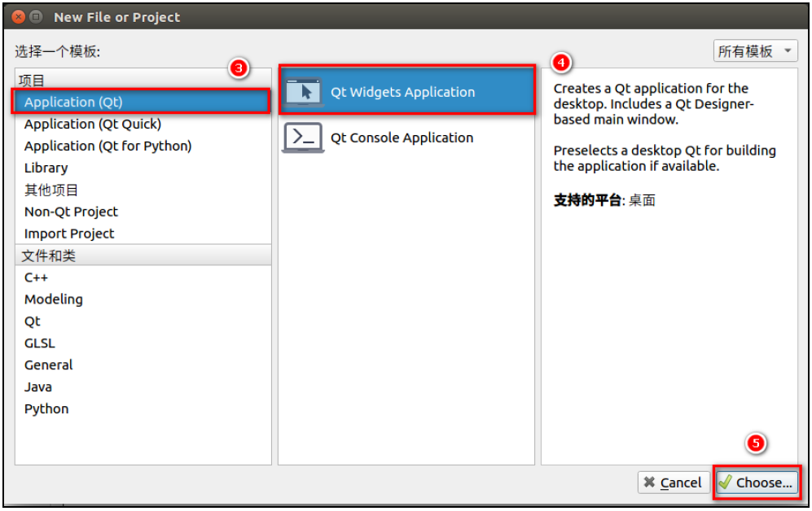Click the template description text about Qt Designer
The image size is (812, 511).
click(x=653, y=104)
